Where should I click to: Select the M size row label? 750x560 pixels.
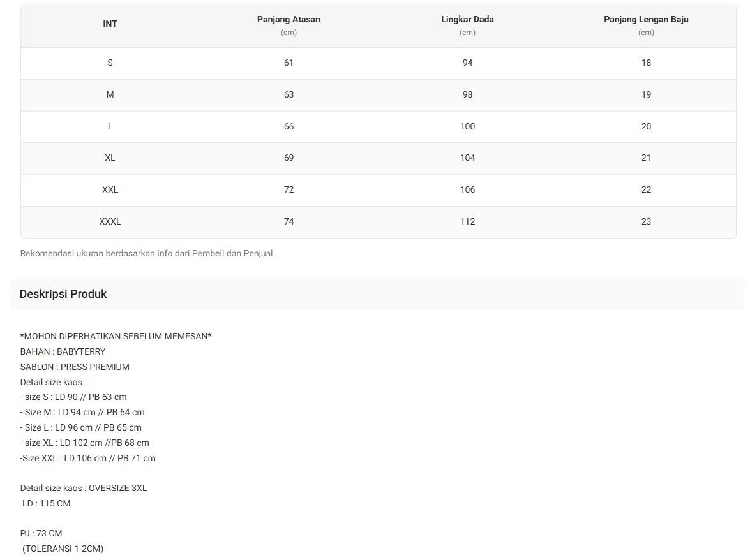[x=110, y=94]
